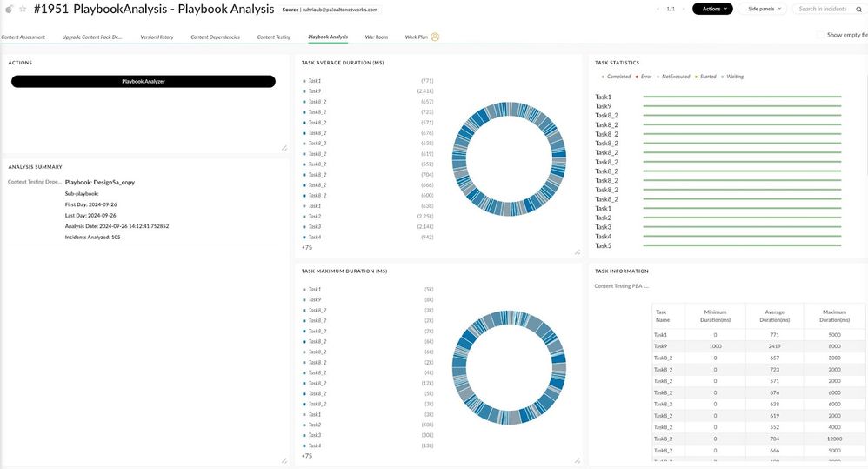Click the Task2 green bar in Task Statistics
Image resolution: width=868 pixels, height=469 pixels.
click(742, 218)
